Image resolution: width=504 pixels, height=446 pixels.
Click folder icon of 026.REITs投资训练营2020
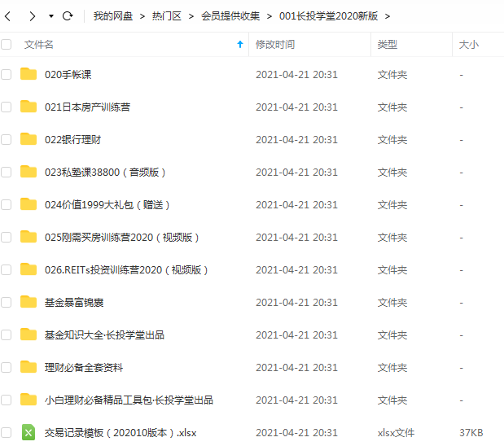(x=28, y=269)
